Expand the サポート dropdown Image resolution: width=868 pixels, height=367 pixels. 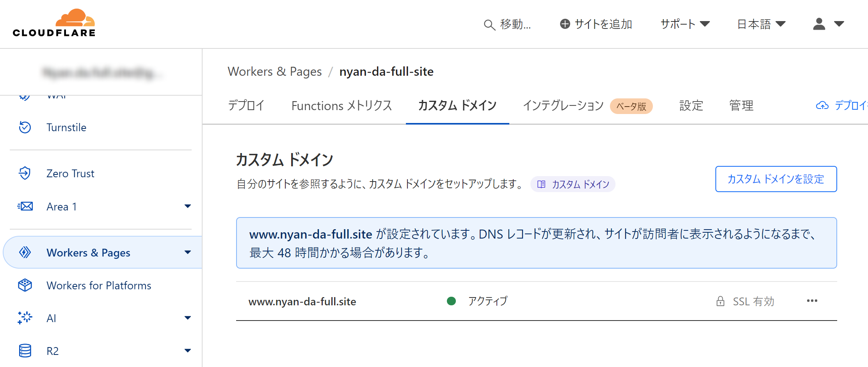pyautogui.click(x=685, y=24)
